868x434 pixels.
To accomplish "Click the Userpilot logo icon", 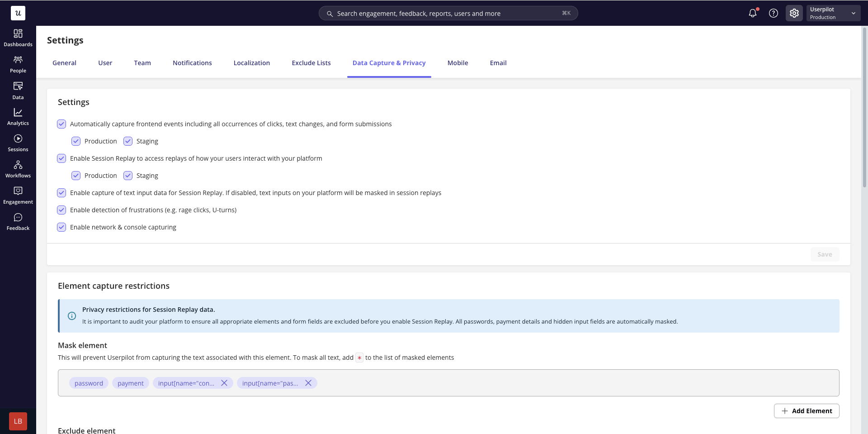I will 18,13.
